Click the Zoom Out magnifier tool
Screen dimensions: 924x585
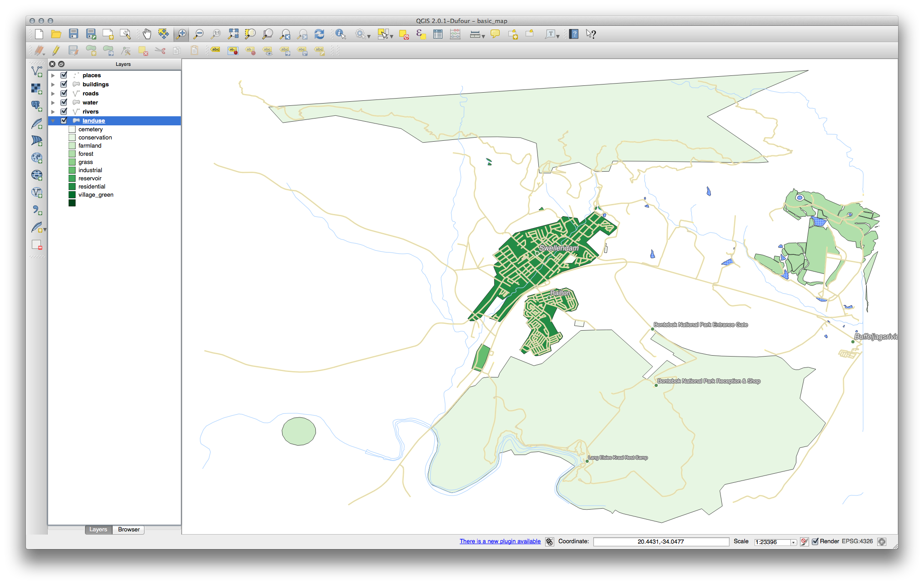199,34
